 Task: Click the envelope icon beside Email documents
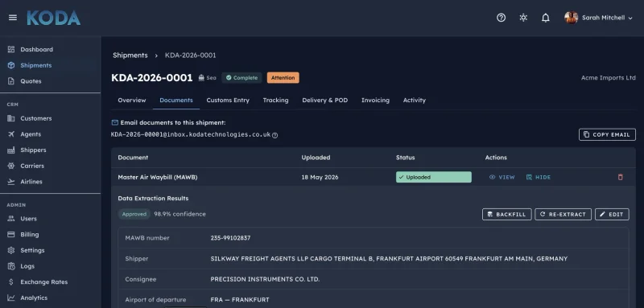click(x=115, y=122)
